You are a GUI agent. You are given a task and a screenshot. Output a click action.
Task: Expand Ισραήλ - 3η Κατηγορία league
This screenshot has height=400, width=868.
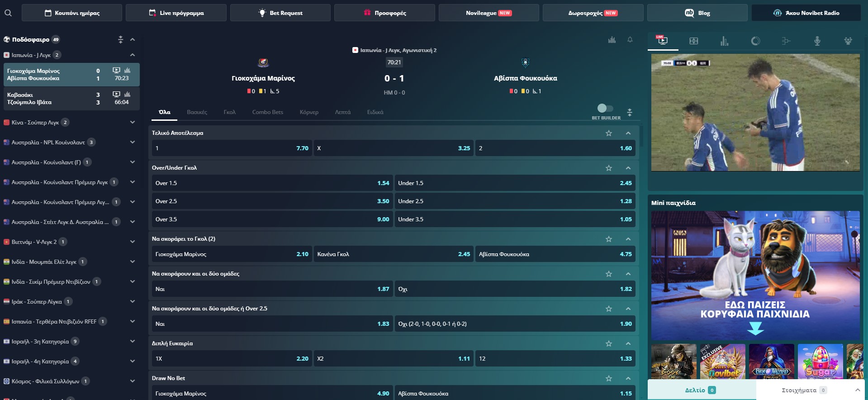coord(133,341)
